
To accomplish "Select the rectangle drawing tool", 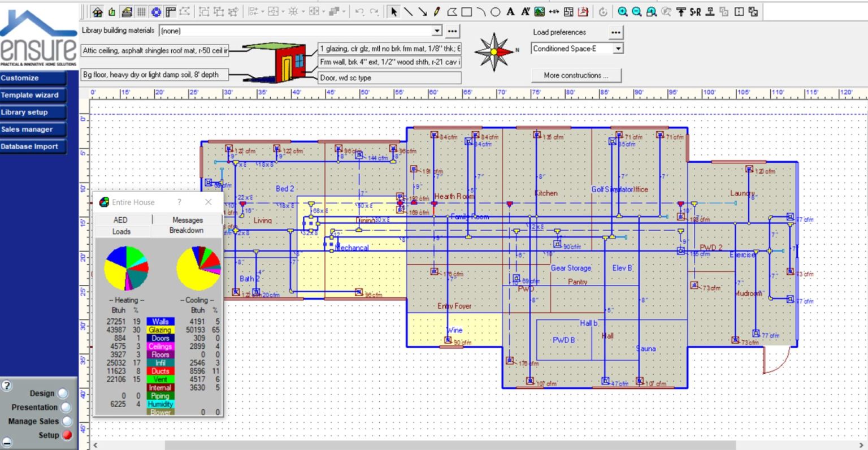I will tap(466, 11).
